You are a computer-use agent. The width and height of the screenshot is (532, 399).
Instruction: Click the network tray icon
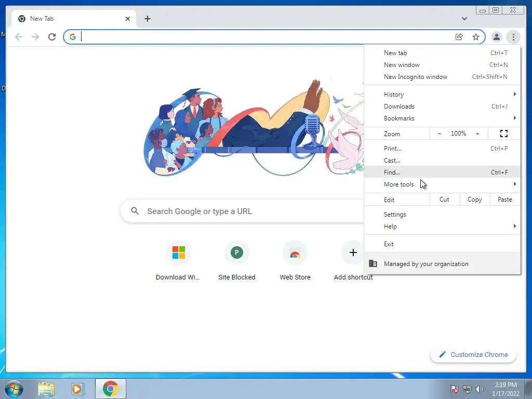click(467, 389)
